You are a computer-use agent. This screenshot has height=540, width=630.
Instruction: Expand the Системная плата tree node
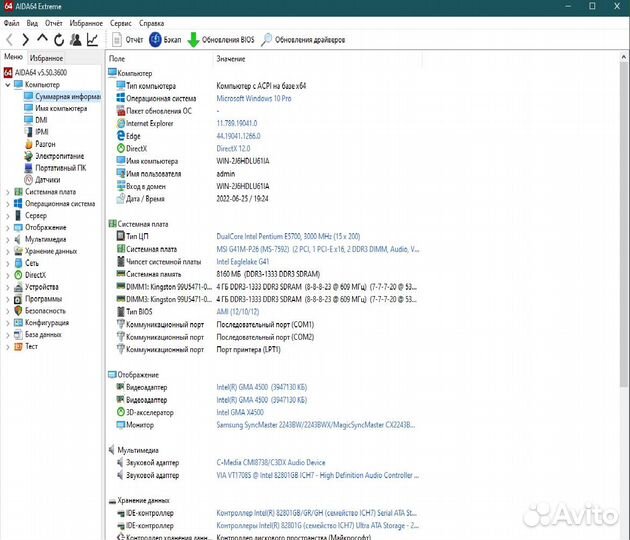click(8, 192)
